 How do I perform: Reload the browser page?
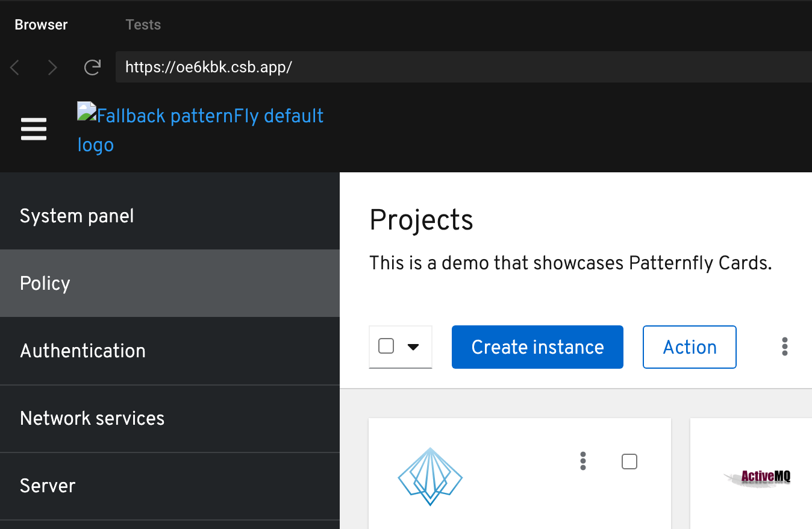coord(92,67)
